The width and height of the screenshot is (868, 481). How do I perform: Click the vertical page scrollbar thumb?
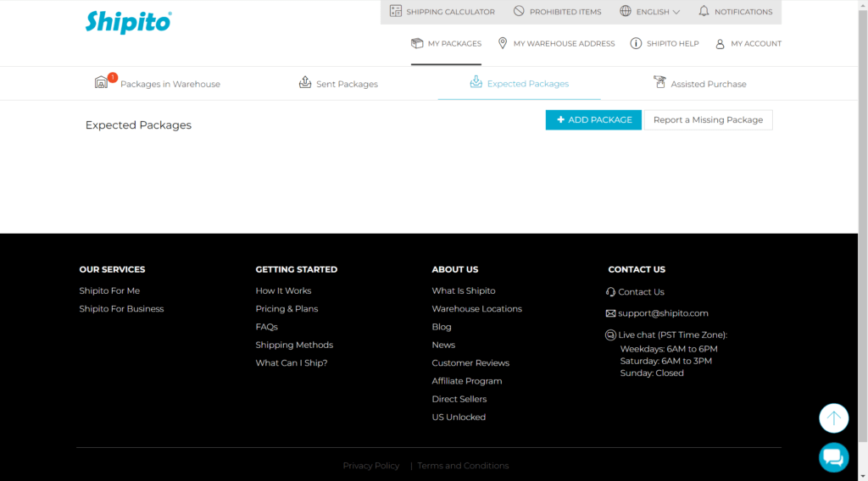tap(863, 225)
